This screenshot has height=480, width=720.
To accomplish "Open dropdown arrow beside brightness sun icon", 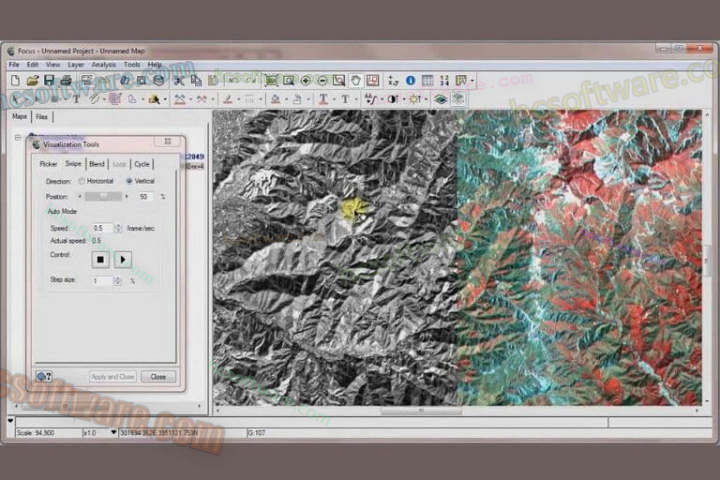I will 426,100.
